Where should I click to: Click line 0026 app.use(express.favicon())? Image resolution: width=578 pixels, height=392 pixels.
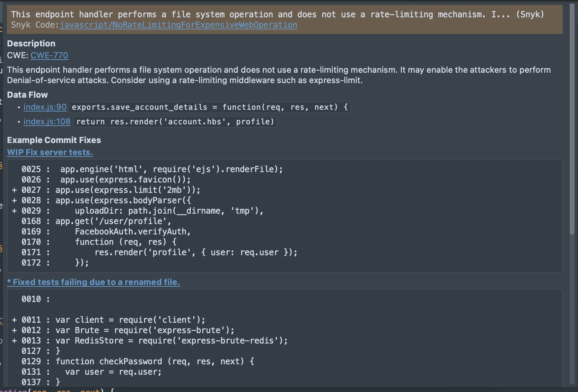pos(106,180)
